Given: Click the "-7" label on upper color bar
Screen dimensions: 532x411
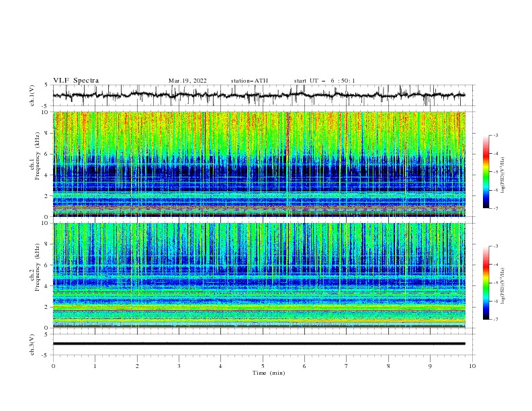Looking at the screenshot, I should (495, 208).
